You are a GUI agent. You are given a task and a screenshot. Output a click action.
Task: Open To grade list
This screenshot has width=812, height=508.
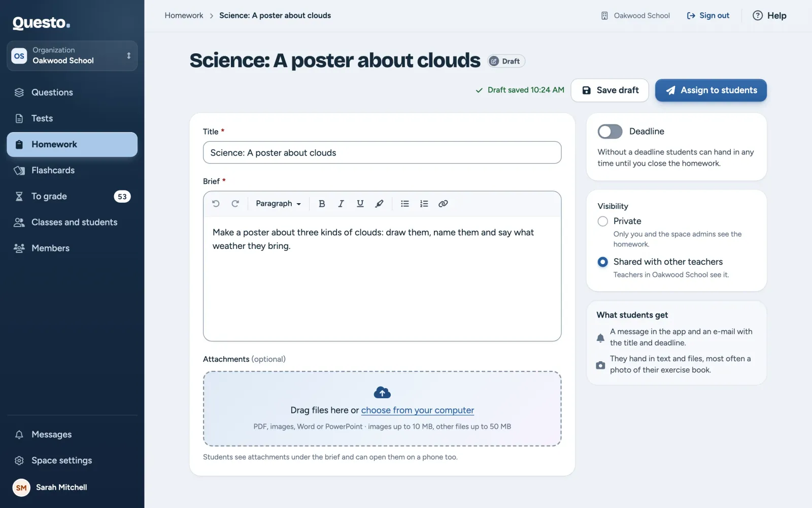pyautogui.click(x=72, y=196)
